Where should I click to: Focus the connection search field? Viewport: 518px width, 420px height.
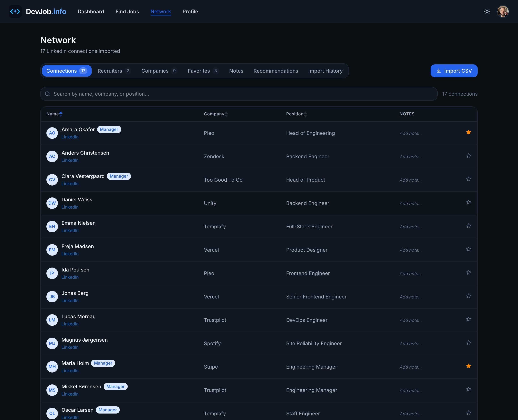pyautogui.click(x=239, y=94)
